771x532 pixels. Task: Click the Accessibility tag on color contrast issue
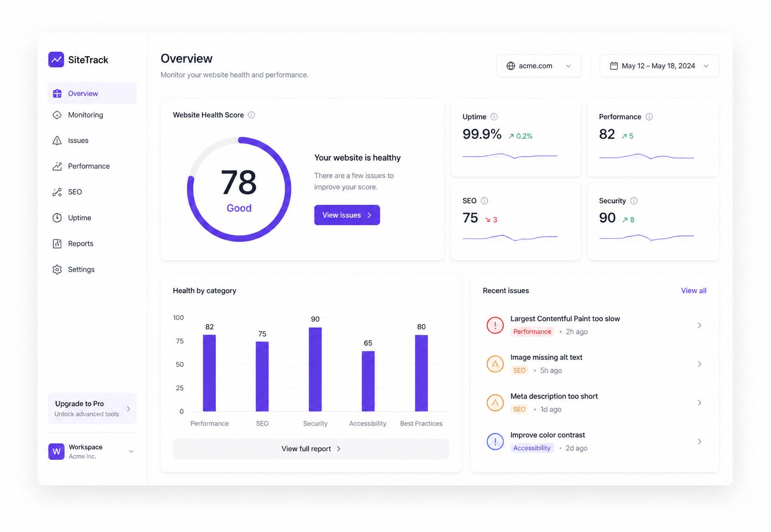tap(532, 448)
